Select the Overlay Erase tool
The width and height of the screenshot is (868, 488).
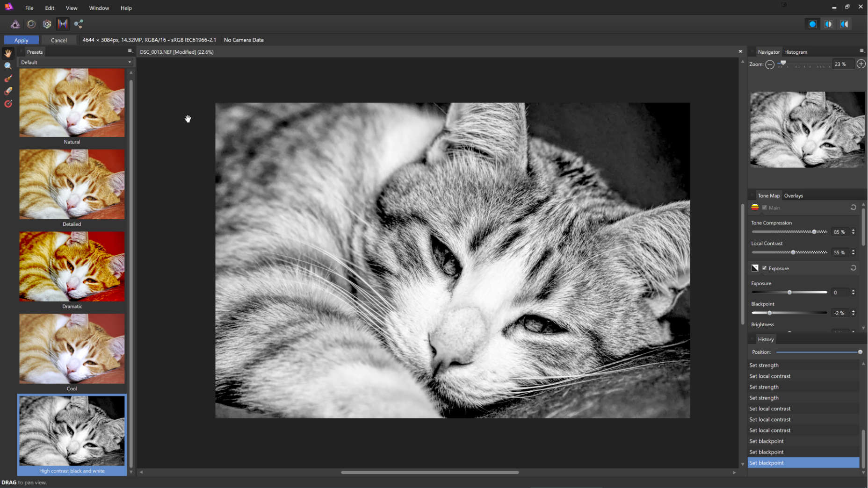coord(8,91)
